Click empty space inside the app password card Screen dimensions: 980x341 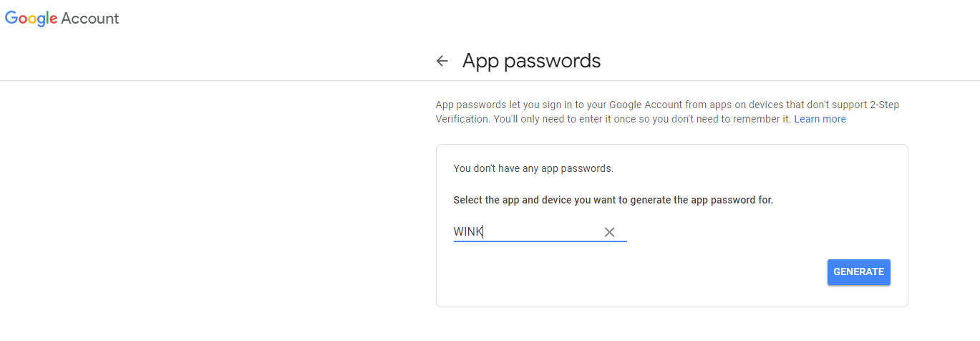644,279
